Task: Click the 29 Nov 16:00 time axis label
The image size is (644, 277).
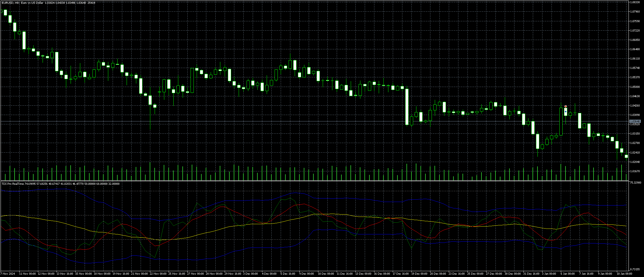Action: [233, 274]
